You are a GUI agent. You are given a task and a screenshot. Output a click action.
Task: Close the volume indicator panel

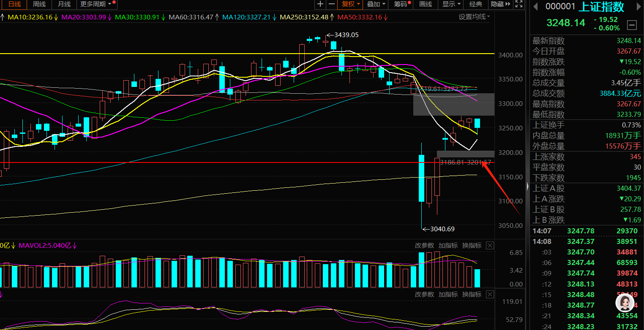[x=490, y=246]
